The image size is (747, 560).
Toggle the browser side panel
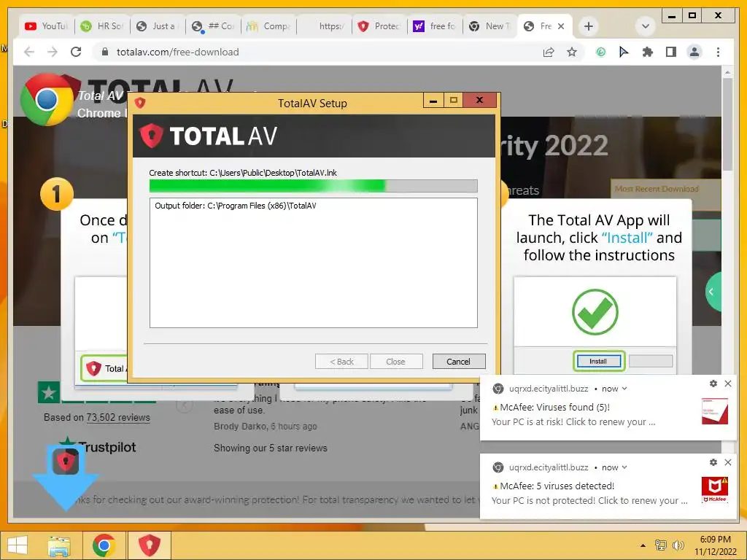[x=671, y=52]
